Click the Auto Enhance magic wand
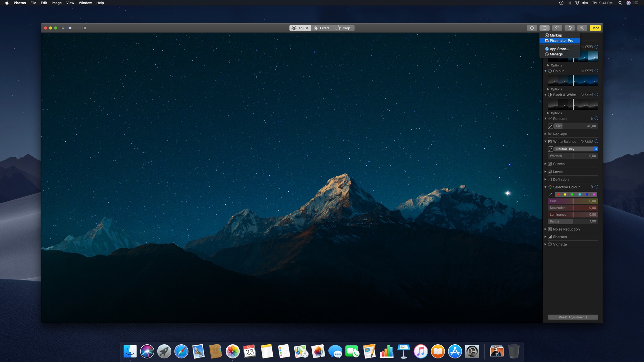 click(x=582, y=28)
